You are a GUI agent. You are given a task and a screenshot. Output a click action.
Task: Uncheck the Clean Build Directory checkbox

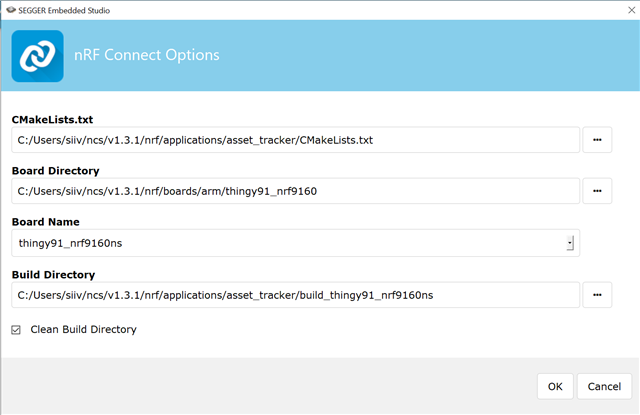pos(16,330)
